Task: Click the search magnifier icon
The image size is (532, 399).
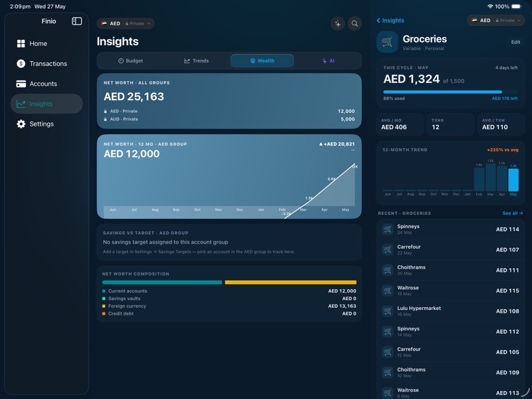Action: point(354,23)
